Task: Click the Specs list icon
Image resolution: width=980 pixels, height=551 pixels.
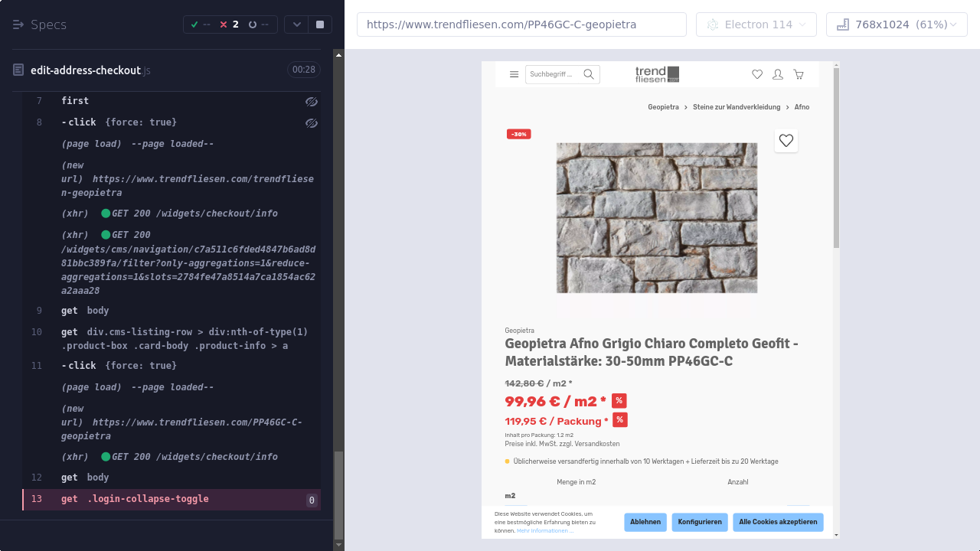Action: 18,24
